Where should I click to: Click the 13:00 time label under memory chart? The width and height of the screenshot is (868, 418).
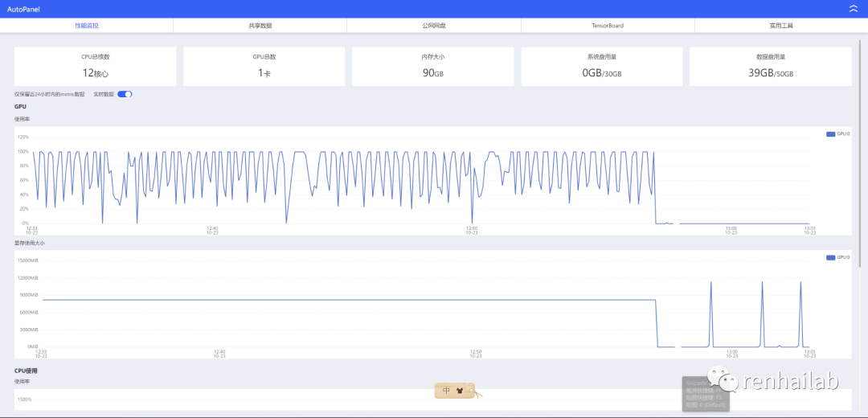pyautogui.click(x=731, y=351)
